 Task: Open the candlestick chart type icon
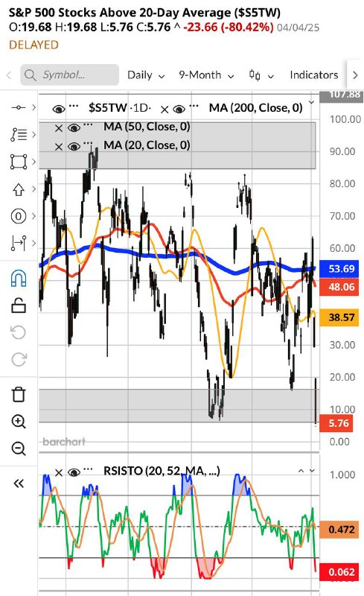tap(254, 75)
